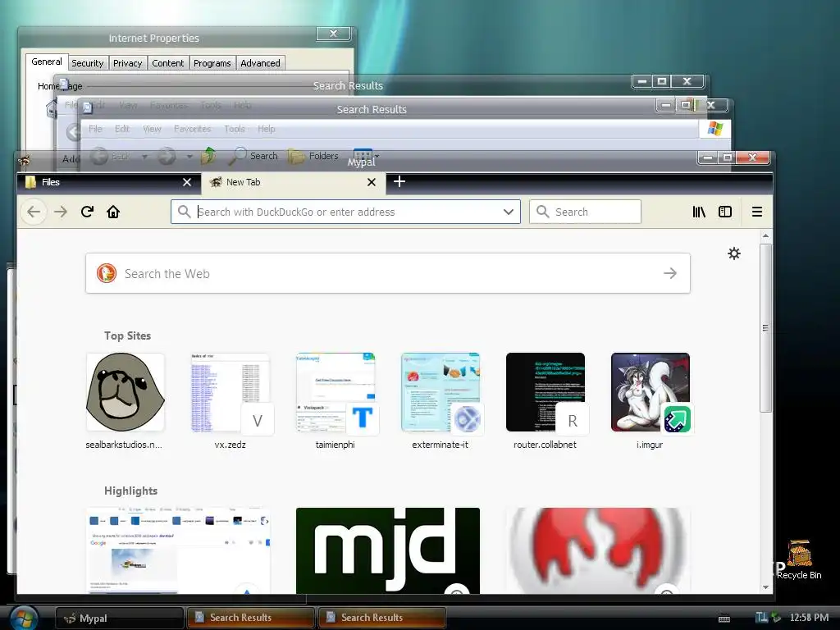Click the DuckDuckGo logo in search box
The height and width of the screenshot is (630, 840).
tap(107, 273)
